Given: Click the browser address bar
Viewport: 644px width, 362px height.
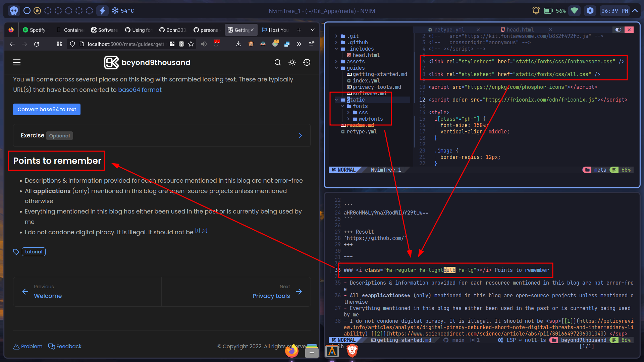Looking at the screenshot, I should click(127, 44).
